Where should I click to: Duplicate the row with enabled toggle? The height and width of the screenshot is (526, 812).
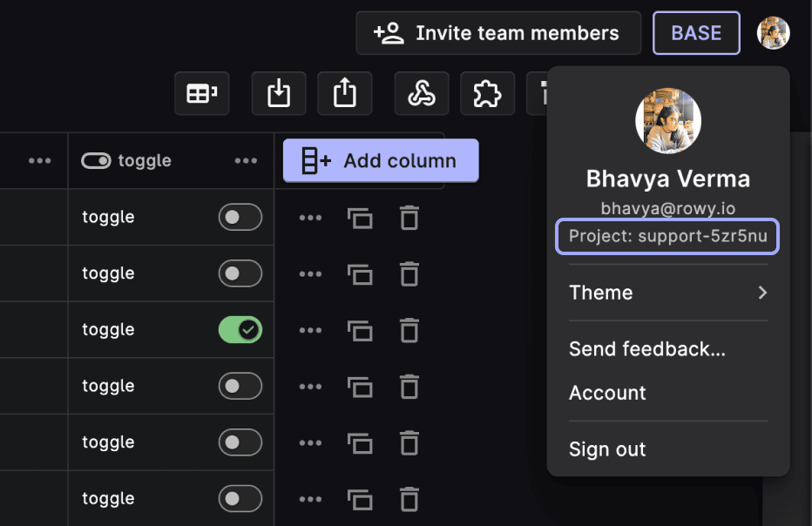[x=360, y=330]
